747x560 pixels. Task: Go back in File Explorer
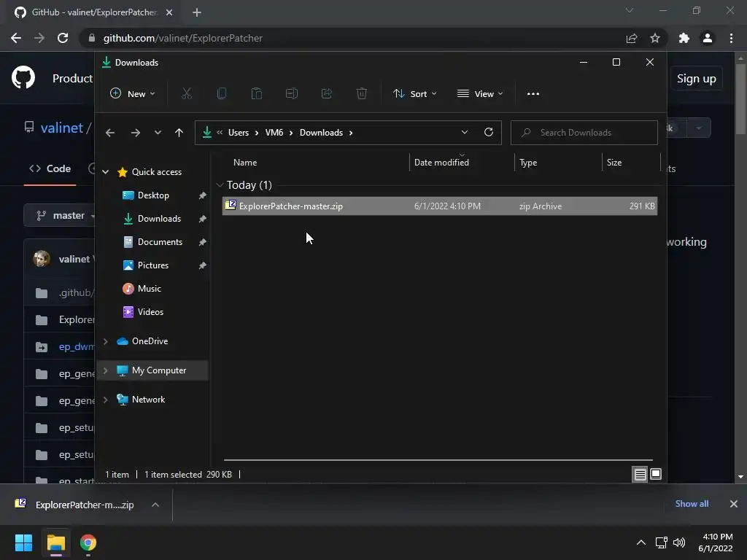tap(110, 133)
